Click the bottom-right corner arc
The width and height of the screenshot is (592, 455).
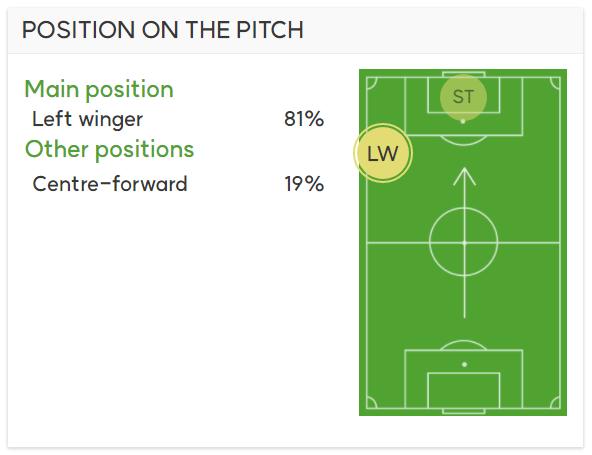(x=555, y=403)
